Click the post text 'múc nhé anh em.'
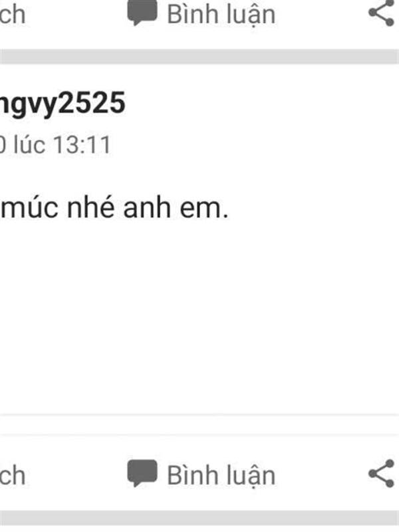The width and height of the screenshot is (399, 532). [114, 207]
